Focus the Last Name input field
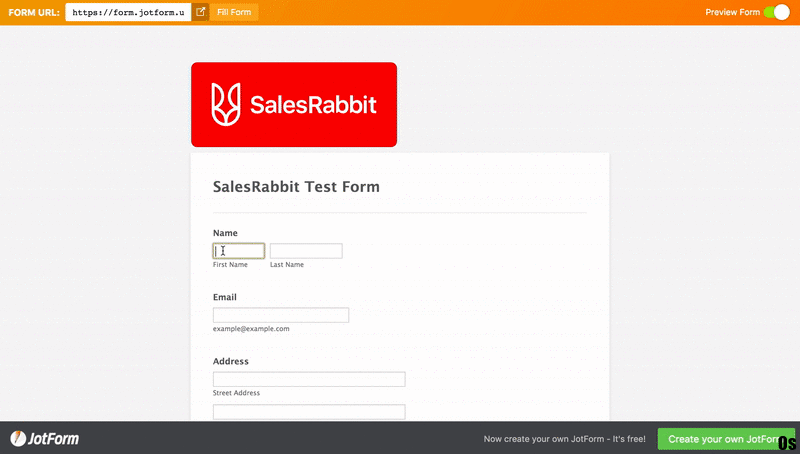Screen dimensions: 800x454 (x=306, y=250)
